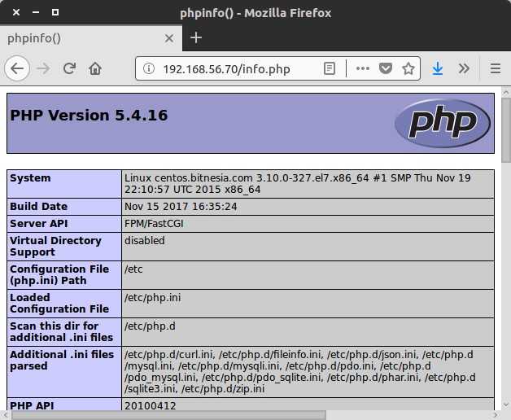Click the vertical scrollbar thumb
Screen dimensions: 511x420
pyautogui.click(x=506, y=129)
